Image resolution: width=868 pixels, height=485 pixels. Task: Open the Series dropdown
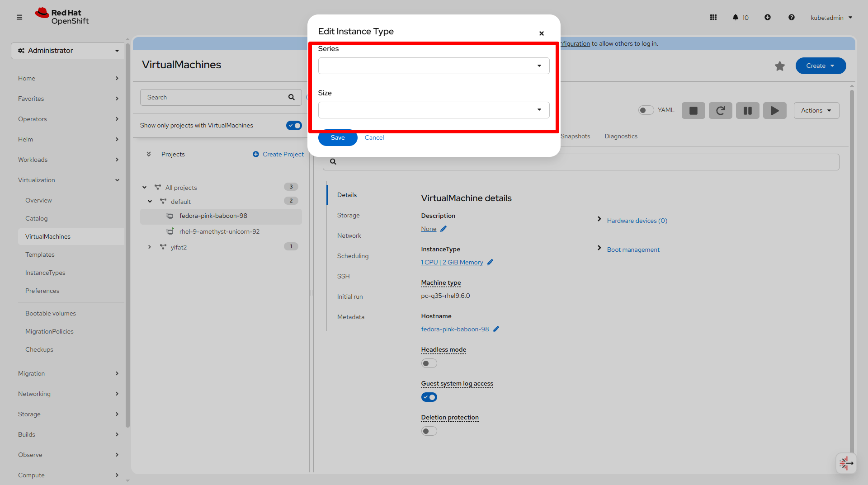(434, 66)
